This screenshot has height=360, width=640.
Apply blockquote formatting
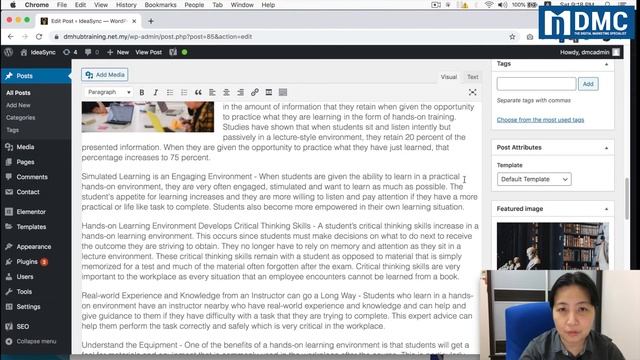(x=198, y=92)
